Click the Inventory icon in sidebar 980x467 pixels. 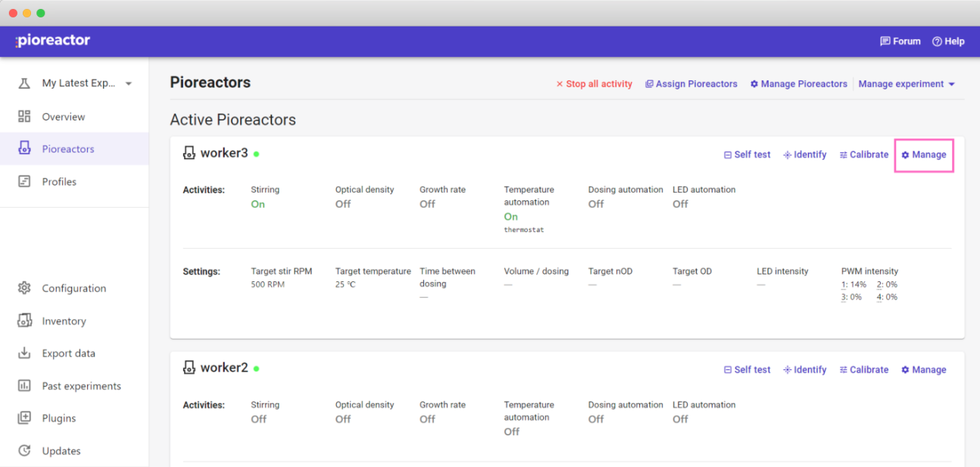24,321
